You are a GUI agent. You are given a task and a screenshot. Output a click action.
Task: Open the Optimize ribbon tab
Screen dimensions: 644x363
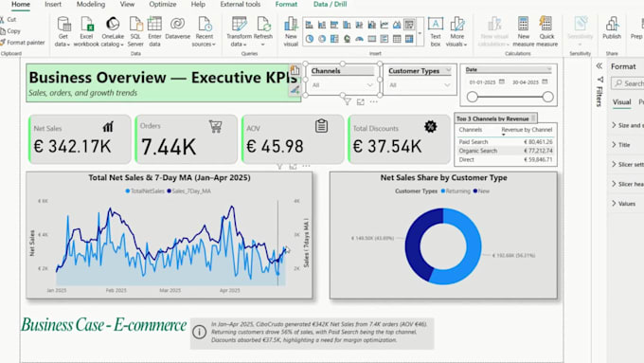coord(163,4)
